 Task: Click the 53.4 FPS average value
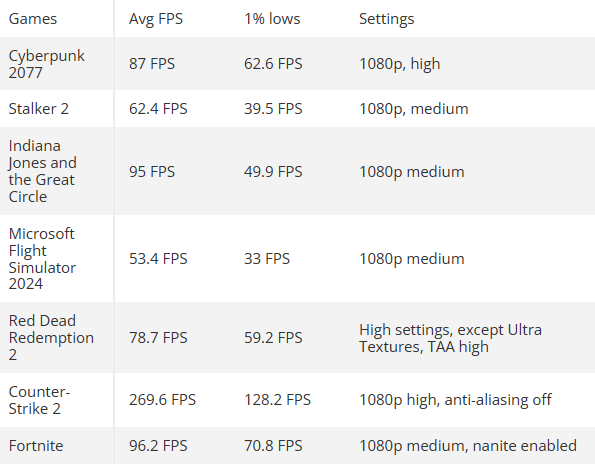point(158,259)
